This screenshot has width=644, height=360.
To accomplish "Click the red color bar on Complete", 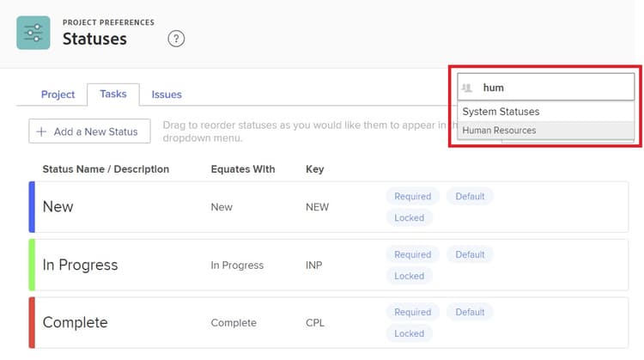I will click(x=32, y=322).
